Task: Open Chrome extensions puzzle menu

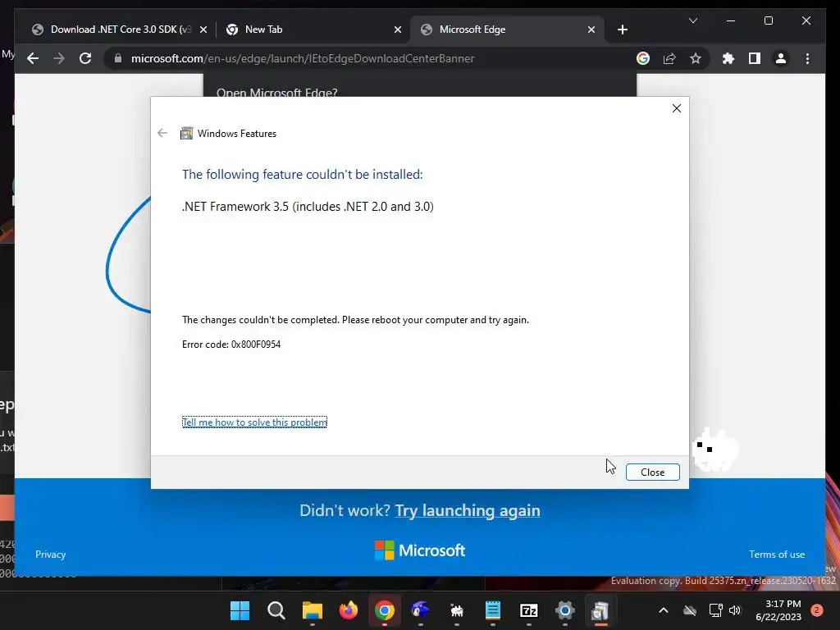Action: tap(728, 58)
